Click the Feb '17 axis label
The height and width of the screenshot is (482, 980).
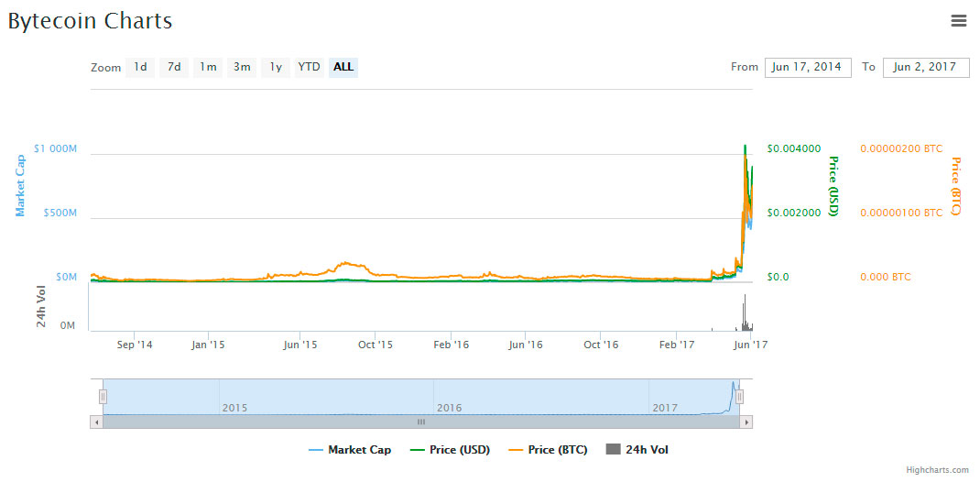pyautogui.click(x=678, y=345)
